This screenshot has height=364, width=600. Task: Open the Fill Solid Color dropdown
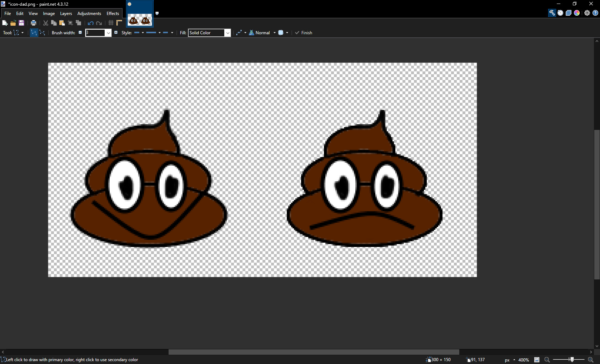(227, 33)
